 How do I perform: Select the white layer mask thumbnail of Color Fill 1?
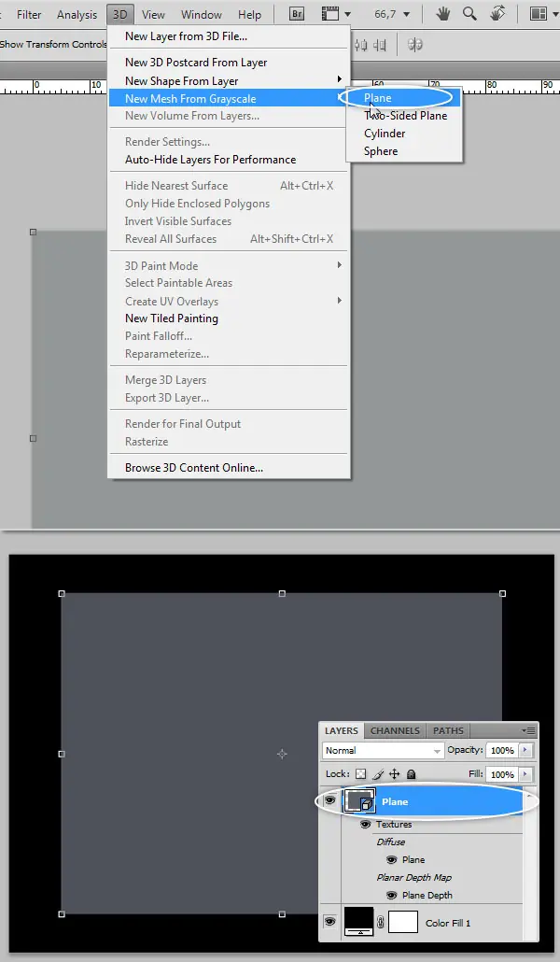point(403,922)
